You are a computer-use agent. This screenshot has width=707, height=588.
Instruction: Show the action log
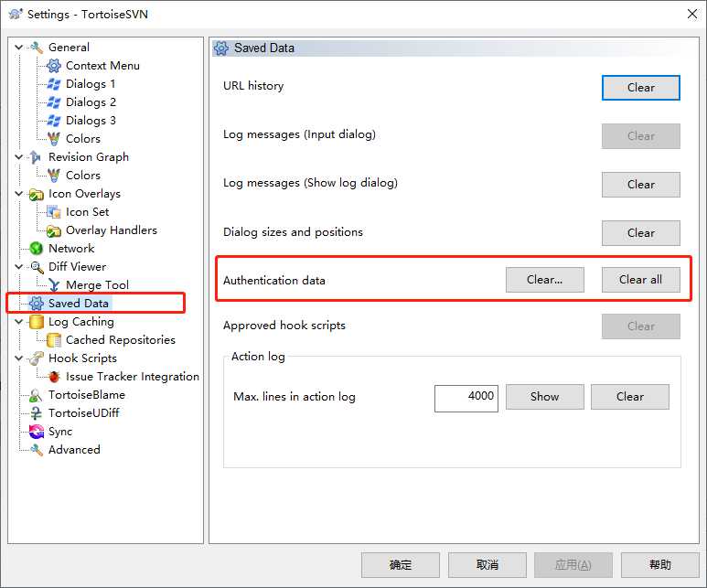tap(545, 397)
